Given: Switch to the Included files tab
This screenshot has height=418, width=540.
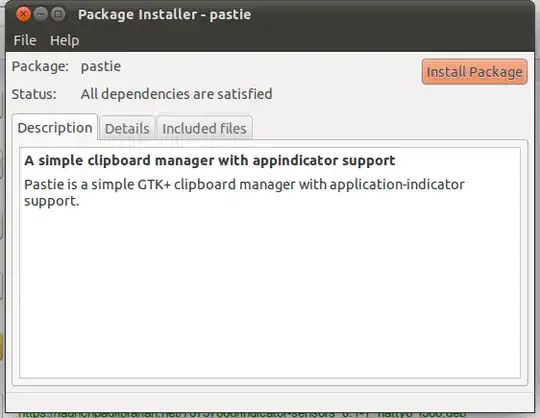Looking at the screenshot, I should (204, 128).
